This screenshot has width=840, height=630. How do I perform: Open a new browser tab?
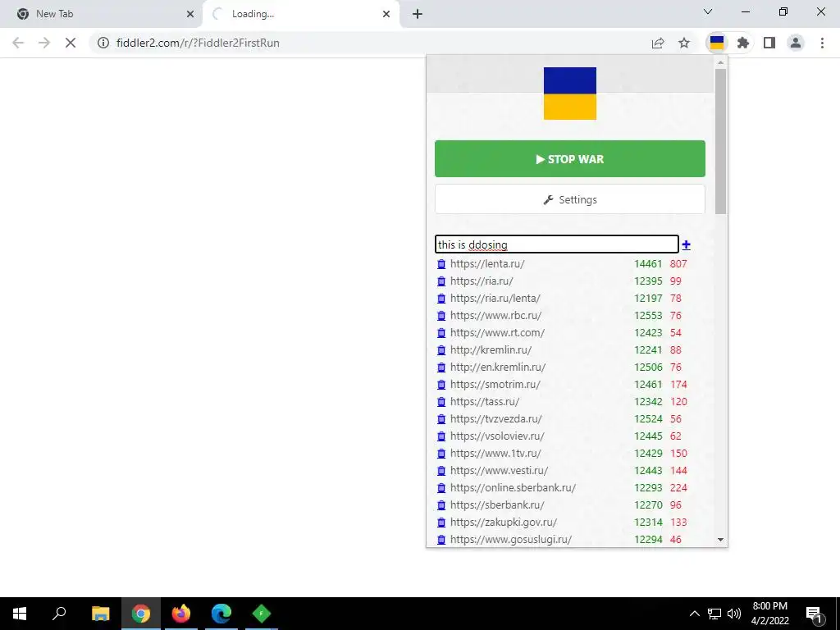click(418, 14)
